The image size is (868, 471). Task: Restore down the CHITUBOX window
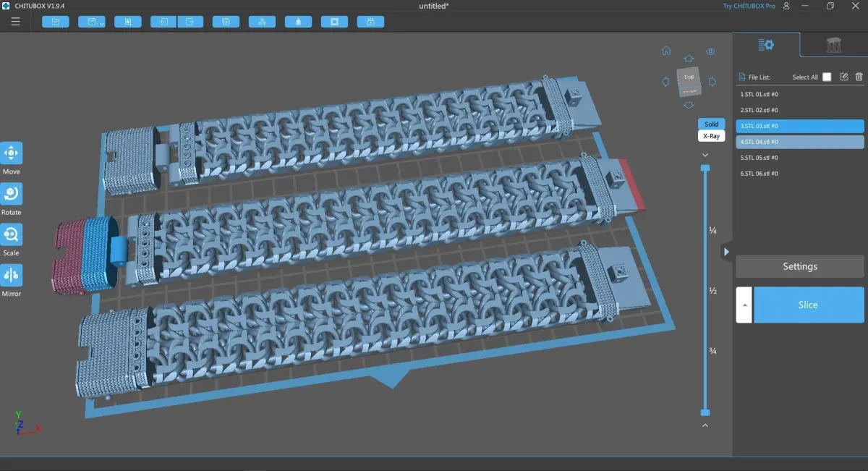[830, 6]
